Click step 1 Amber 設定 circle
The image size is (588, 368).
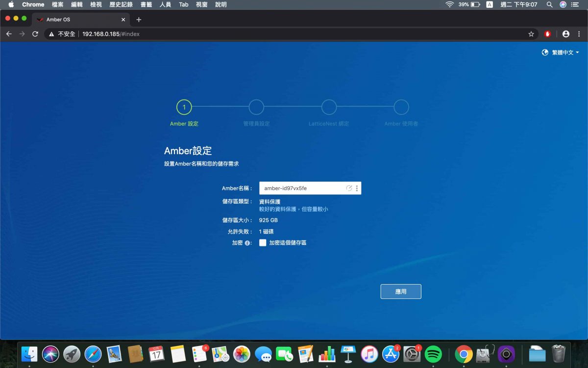tap(184, 107)
